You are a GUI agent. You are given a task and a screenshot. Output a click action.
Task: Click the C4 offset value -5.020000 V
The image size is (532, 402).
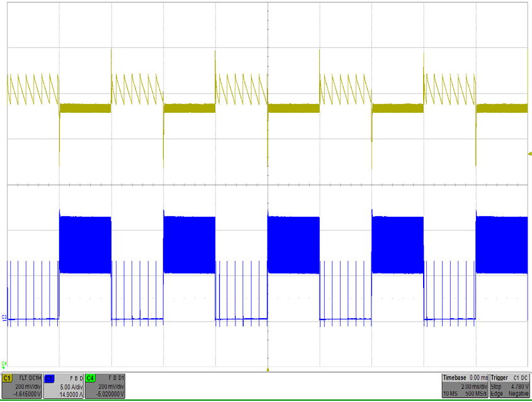108,394
